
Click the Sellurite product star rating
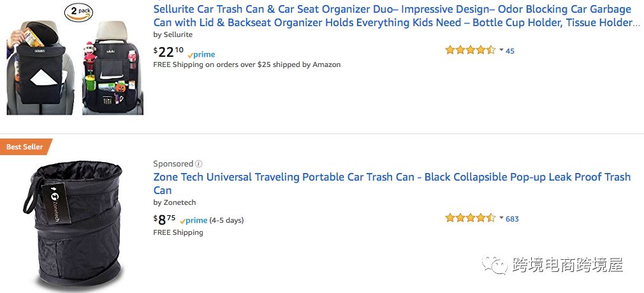[470, 50]
